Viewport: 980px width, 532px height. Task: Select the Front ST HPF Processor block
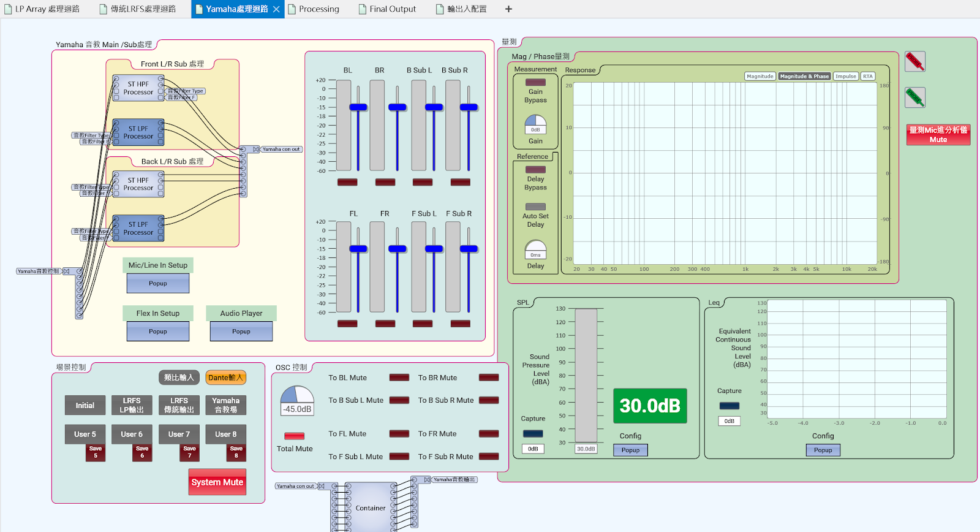pyautogui.click(x=138, y=88)
